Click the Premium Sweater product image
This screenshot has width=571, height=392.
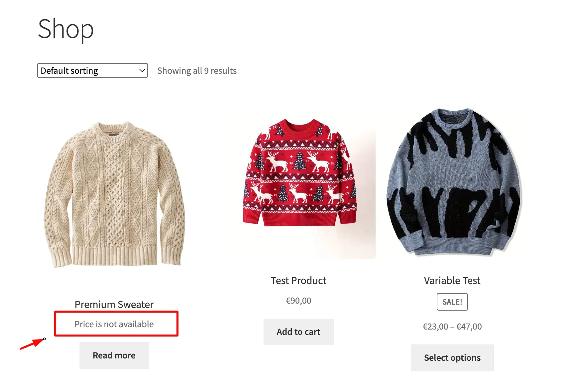click(x=114, y=194)
